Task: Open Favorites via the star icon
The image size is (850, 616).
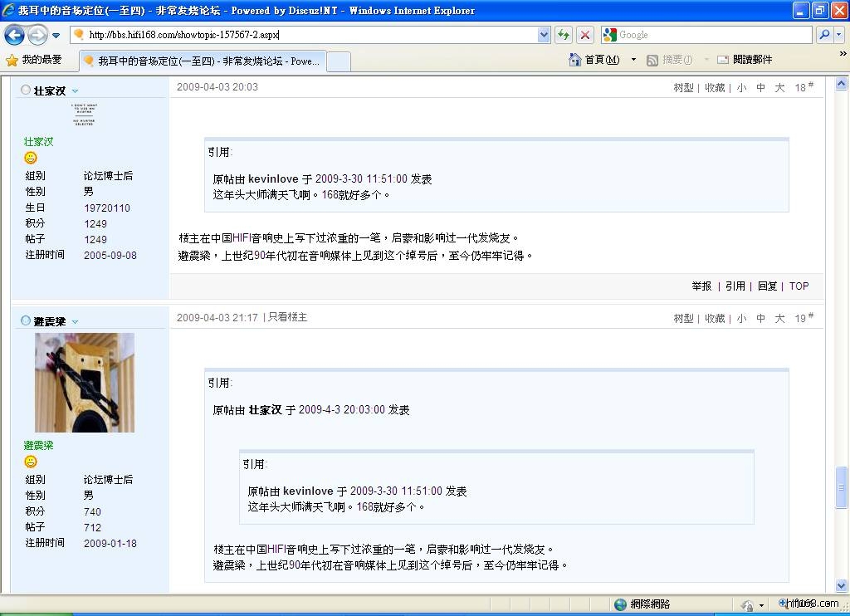Action: pos(12,60)
